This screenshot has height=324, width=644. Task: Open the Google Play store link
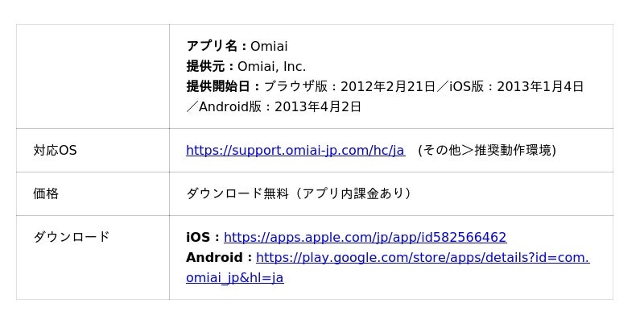pos(422,258)
